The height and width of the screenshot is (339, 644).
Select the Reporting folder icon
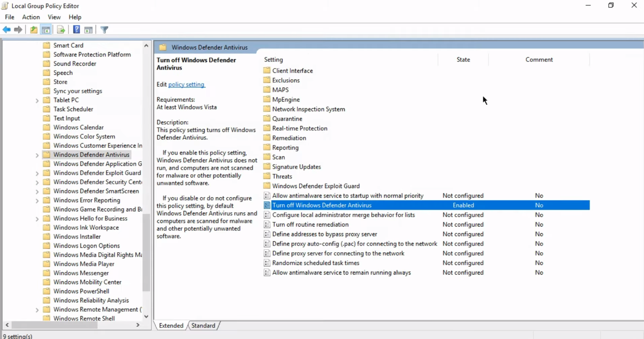[267, 147]
